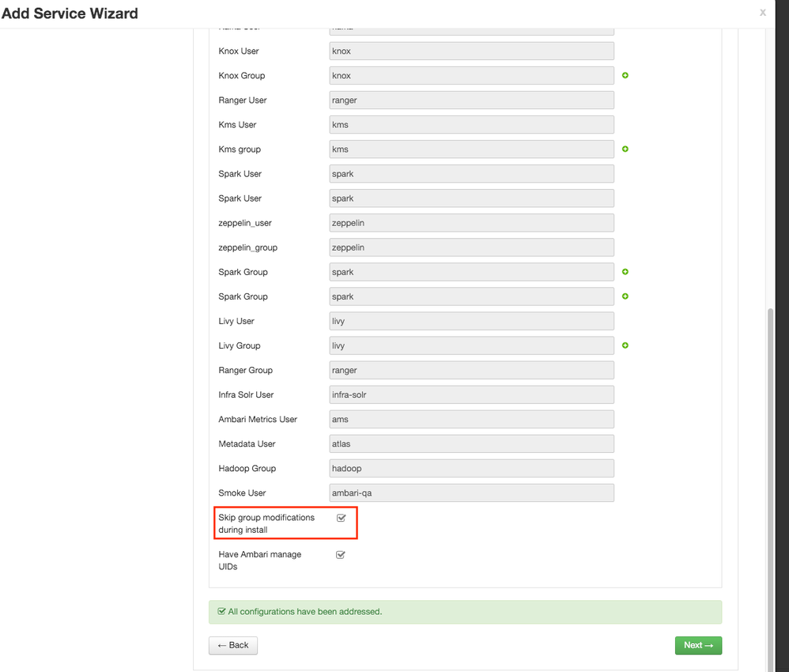
Task: Focus the Ranger User field
Action: tap(471, 100)
